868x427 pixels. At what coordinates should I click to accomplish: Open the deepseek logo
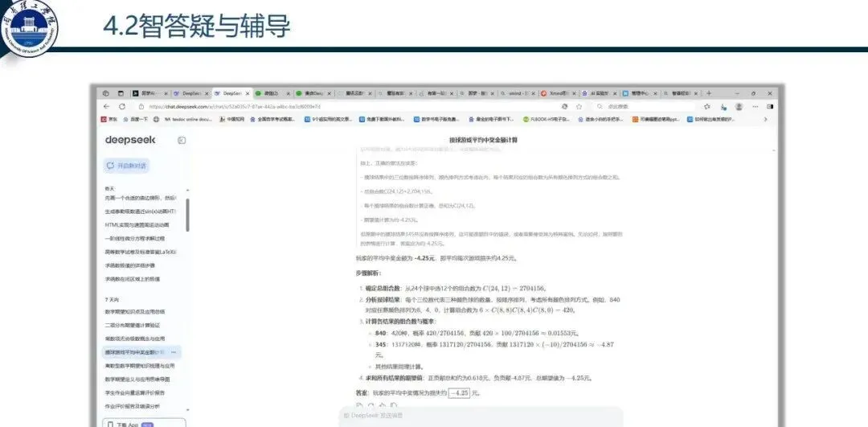click(130, 140)
